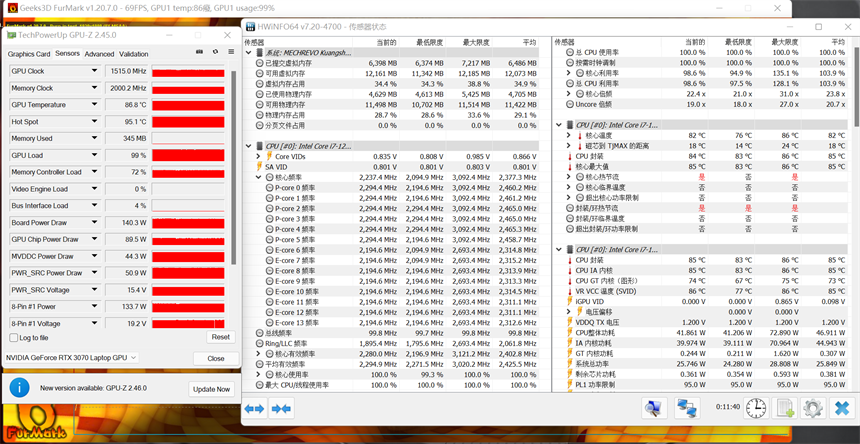Screen dimensions: 860x444
Task: Click the Memory Used graph
Action: point(188,138)
